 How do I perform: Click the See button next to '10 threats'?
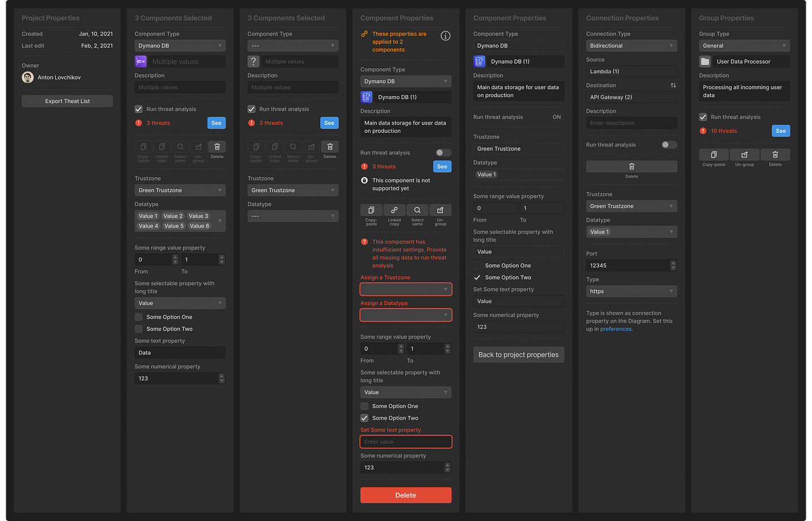781,131
